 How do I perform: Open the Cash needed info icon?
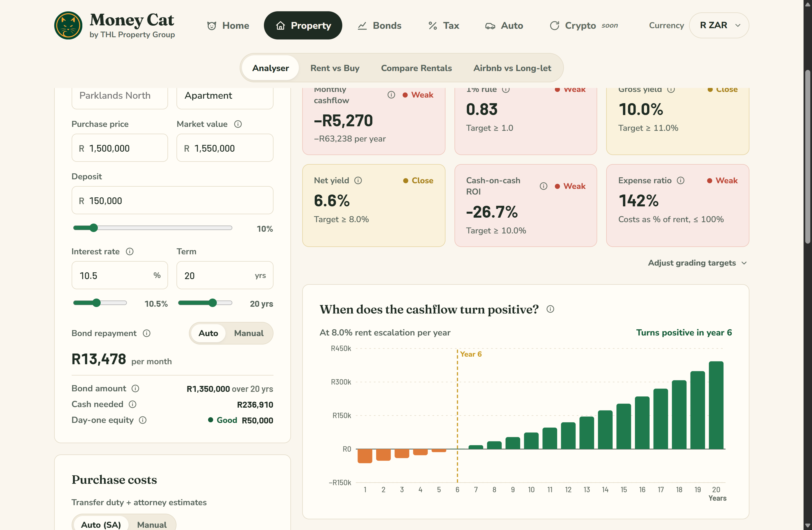pyautogui.click(x=133, y=404)
